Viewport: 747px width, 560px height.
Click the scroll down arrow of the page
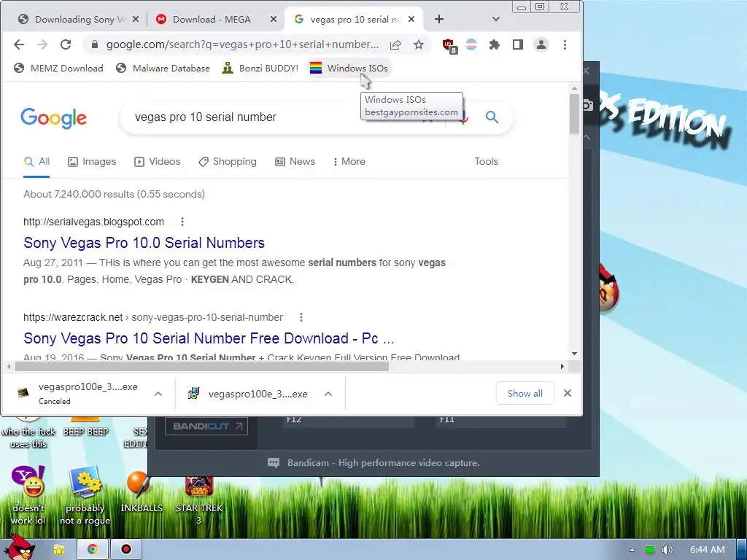pyautogui.click(x=574, y=354)
